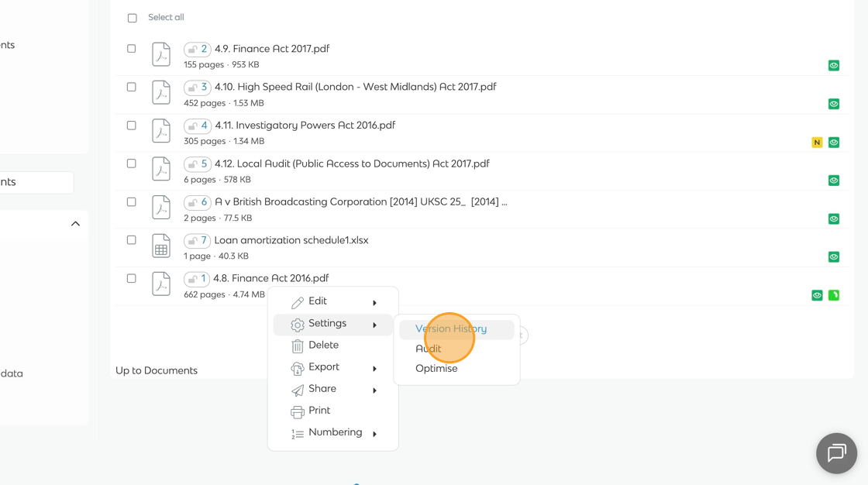Click the spreadsheet icon of Loan amortization schedule1.xlsx
Viewport: 868px width, 485px height.
pos(161,246)
